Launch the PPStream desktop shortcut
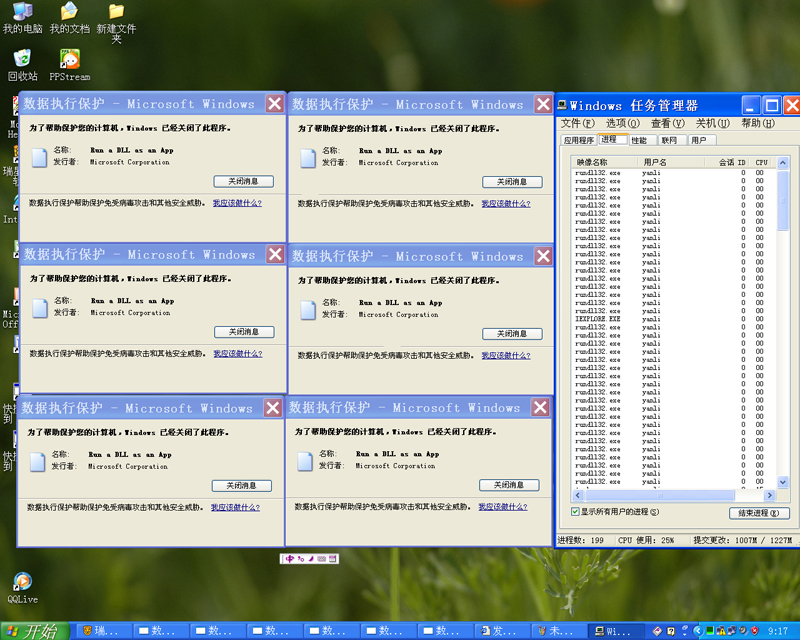The image size is (800, 640). [69, 59]
